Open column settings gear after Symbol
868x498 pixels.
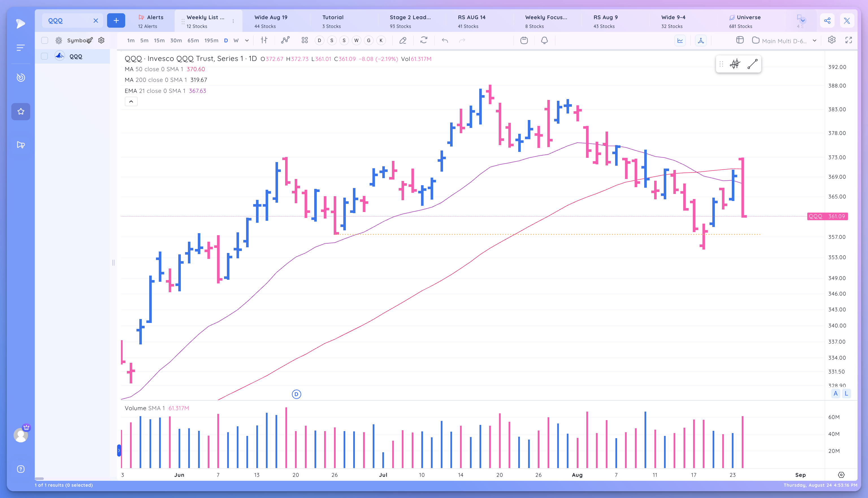(101, 40)
